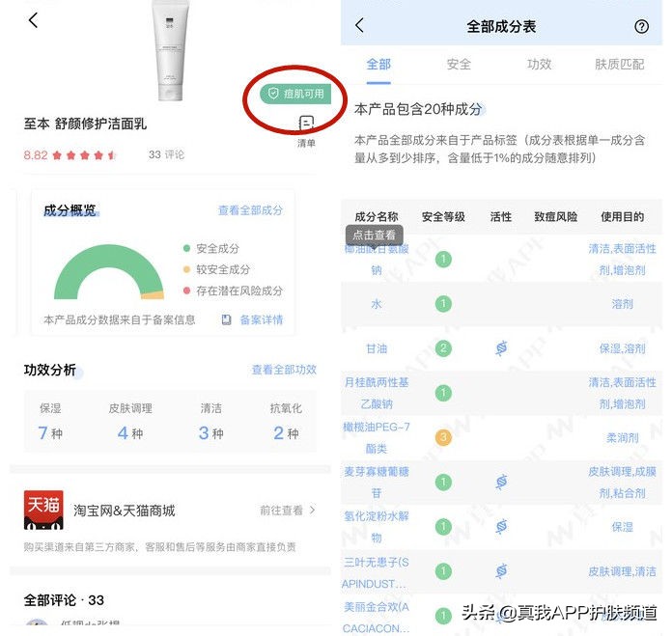
Task: Open ingredient 甘油
Action: (377, 348)
